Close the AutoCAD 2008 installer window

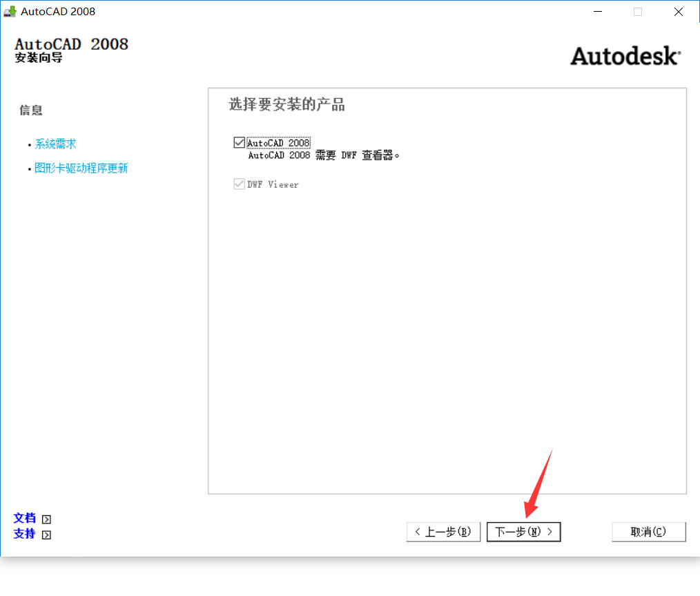679,11
